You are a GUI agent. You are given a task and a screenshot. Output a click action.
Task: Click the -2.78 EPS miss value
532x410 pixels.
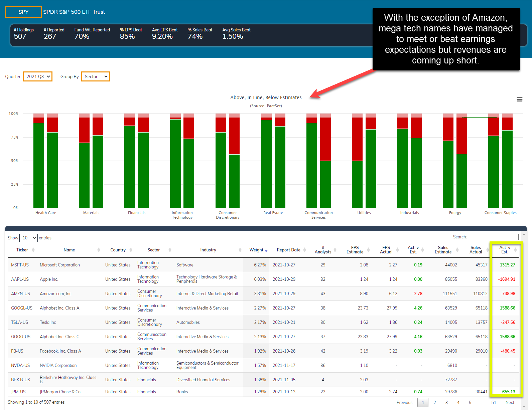tap(417, 293)
